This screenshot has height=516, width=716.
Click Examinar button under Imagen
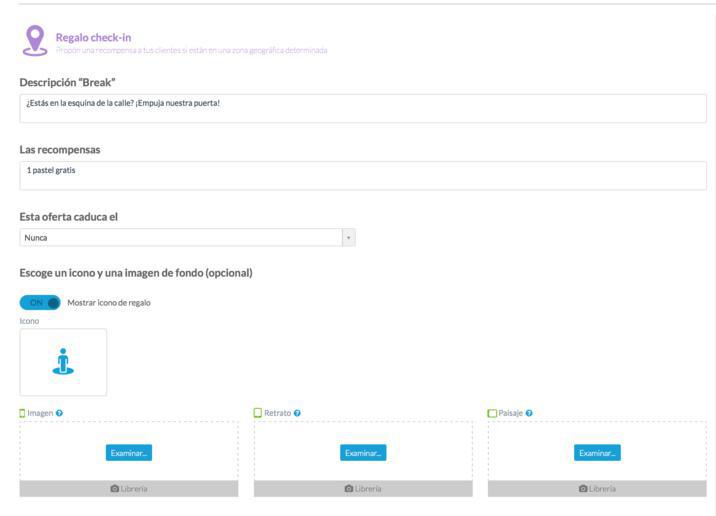pos(129,453)
